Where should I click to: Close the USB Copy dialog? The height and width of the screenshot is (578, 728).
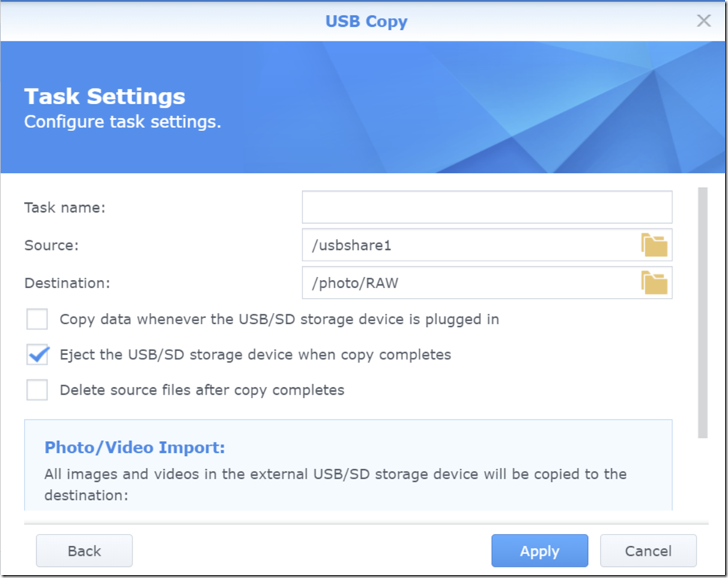point(703,20)
